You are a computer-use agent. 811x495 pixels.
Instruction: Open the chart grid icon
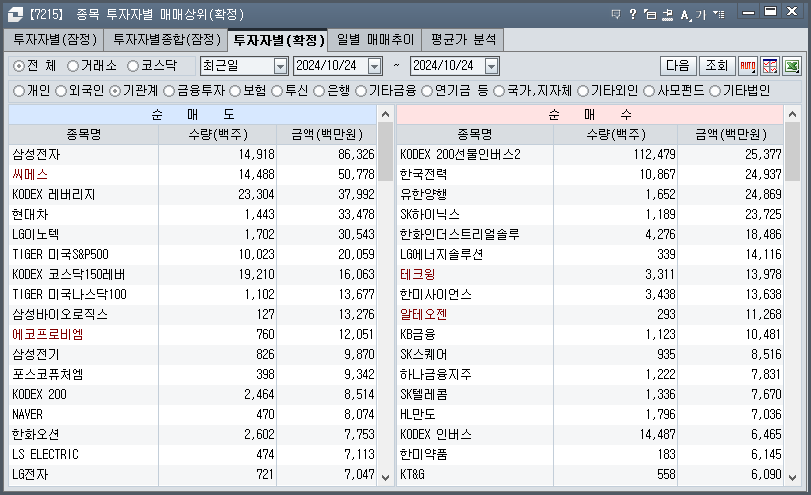point(770,66)
